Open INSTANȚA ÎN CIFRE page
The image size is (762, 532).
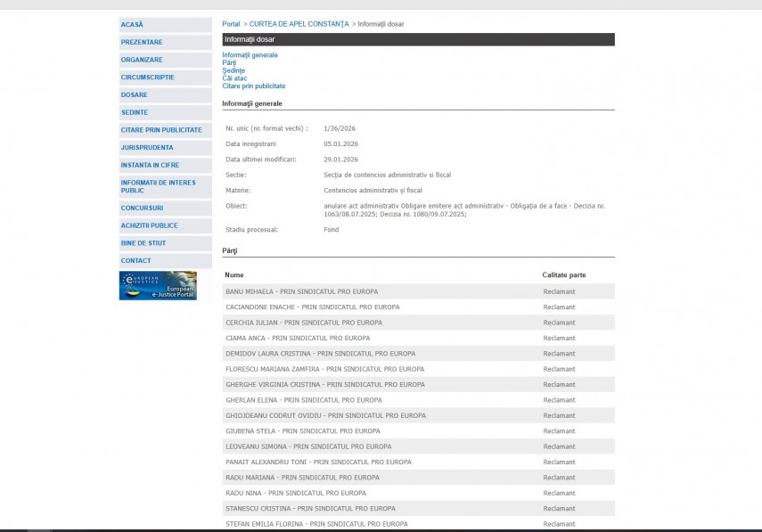pos(150,165)
